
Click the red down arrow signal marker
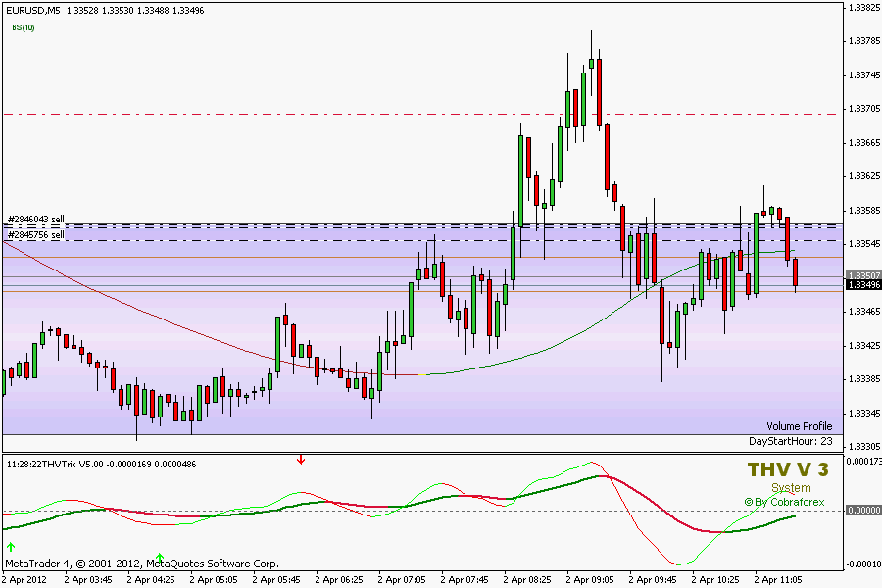[301, 459]
